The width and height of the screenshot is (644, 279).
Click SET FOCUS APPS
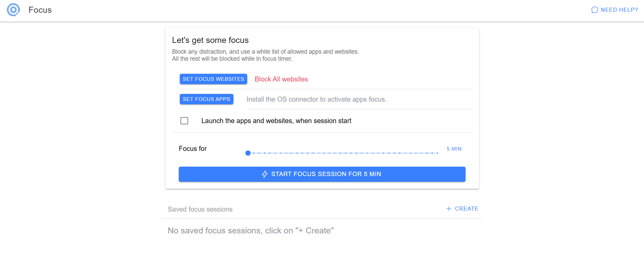206,99
